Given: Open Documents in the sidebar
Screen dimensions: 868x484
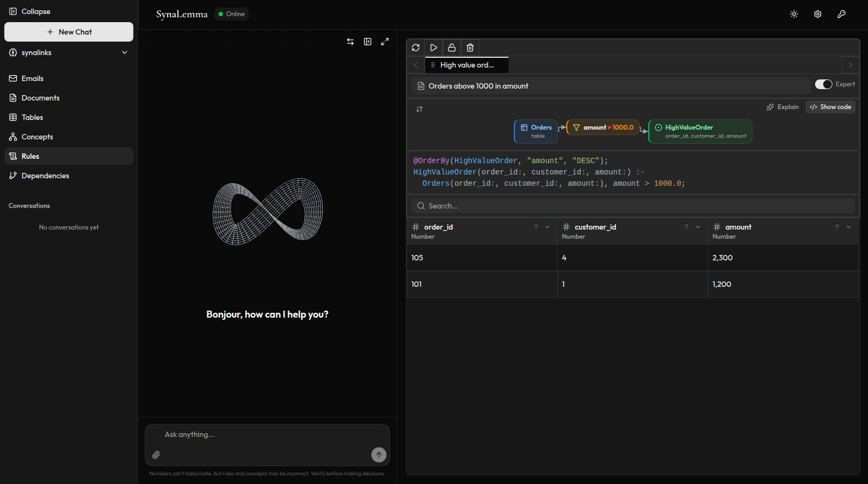Looking at the screenshot, I should pos(69,98).
